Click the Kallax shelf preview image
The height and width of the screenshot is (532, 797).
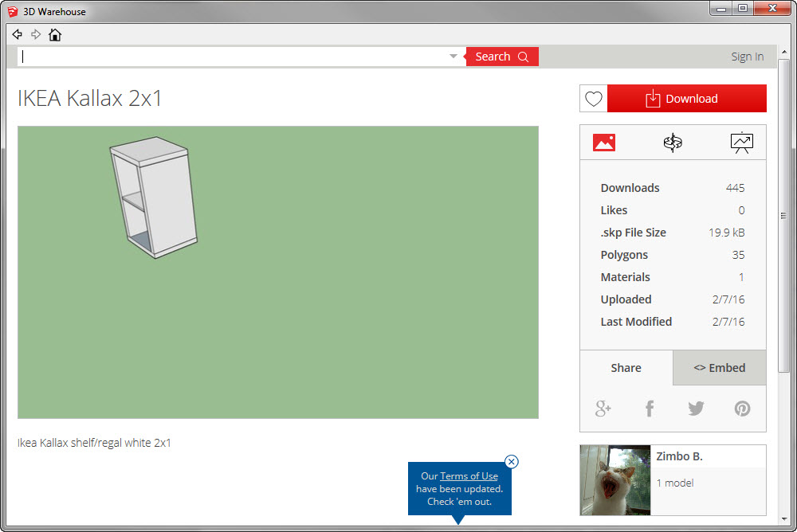click(x=278, y=272)
